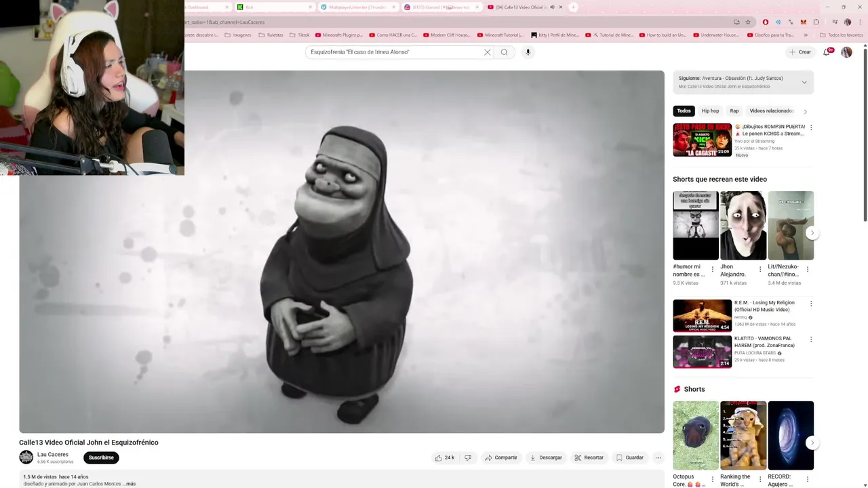Select the Hip hop filter chip
The height and width of the screenshot is (488, 868).
[710, 111]
